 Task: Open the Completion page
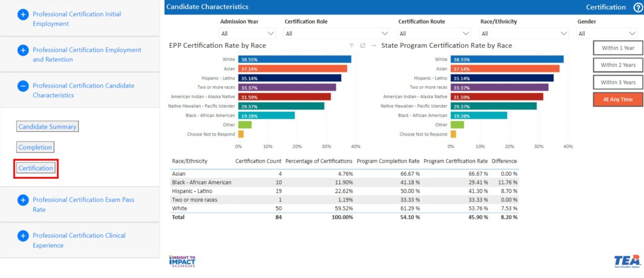35,148
